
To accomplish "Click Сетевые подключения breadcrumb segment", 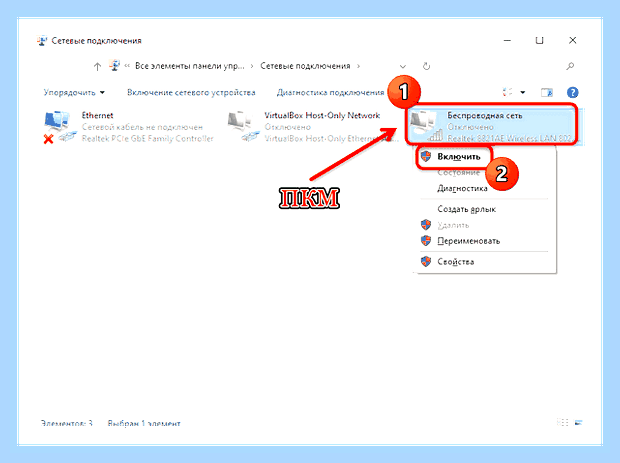I will click(x=305, y=66).
